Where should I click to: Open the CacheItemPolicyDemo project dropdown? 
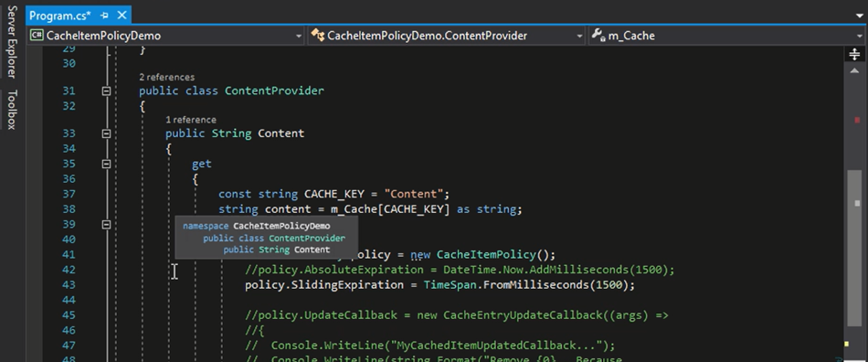point(165,36)
